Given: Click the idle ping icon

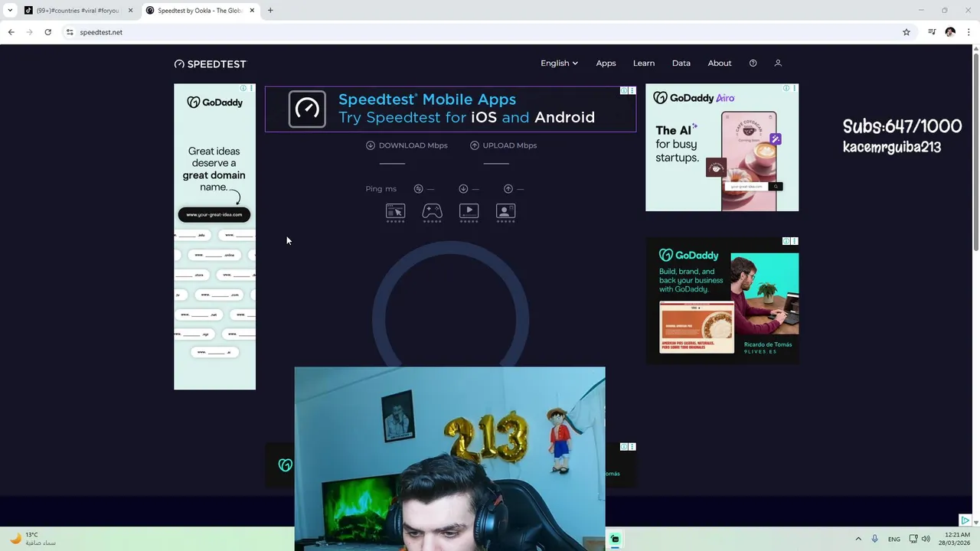Looking at the screenshot, I should (x=418, y=189).
